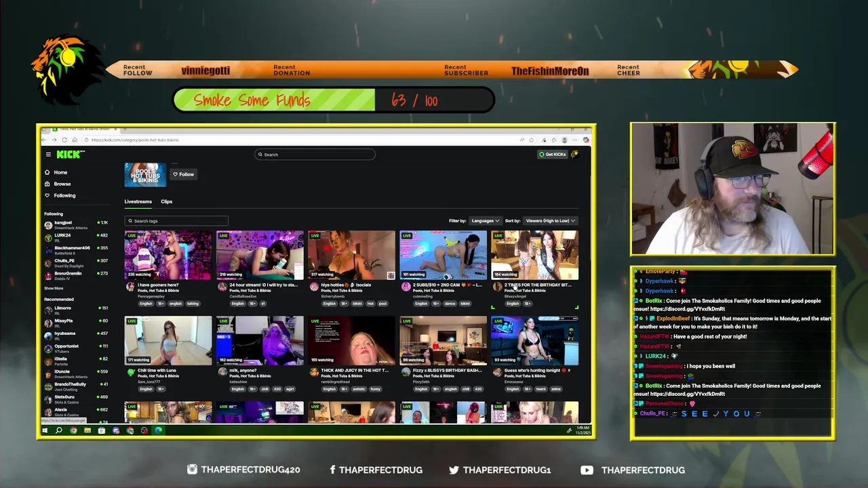
Task: Open SlotsGuru recommended channel
Action: point(76,399)
